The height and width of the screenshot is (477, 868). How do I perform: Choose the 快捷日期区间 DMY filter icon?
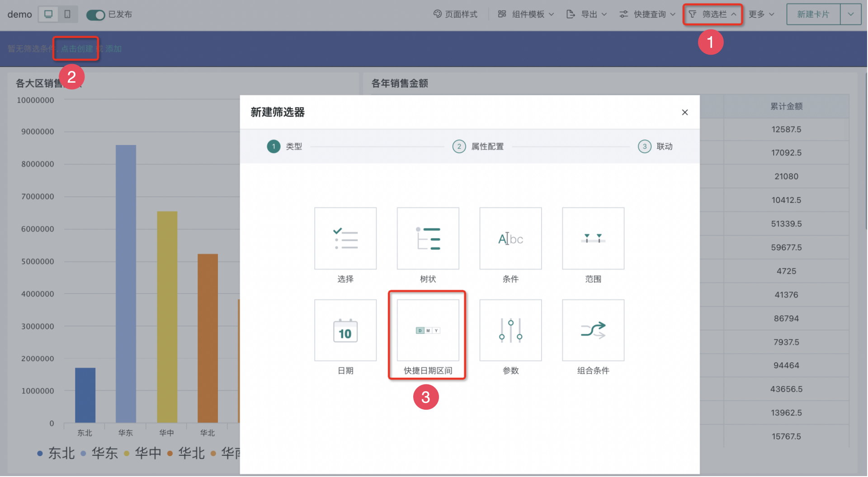428,330
